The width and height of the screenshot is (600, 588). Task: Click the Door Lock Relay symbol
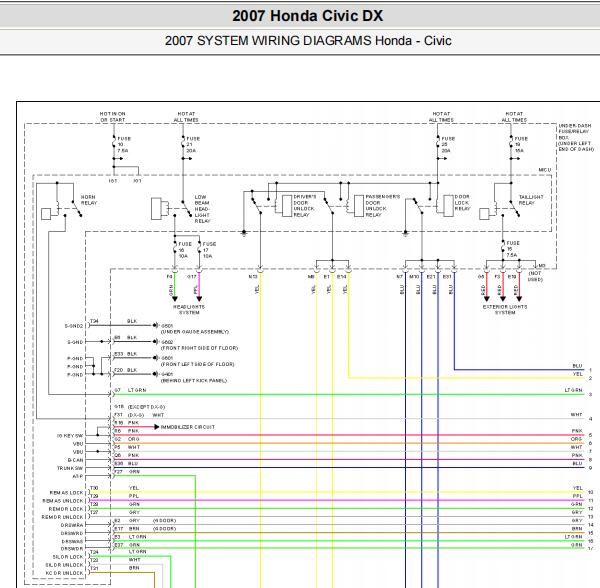click(x=448, y=205)
